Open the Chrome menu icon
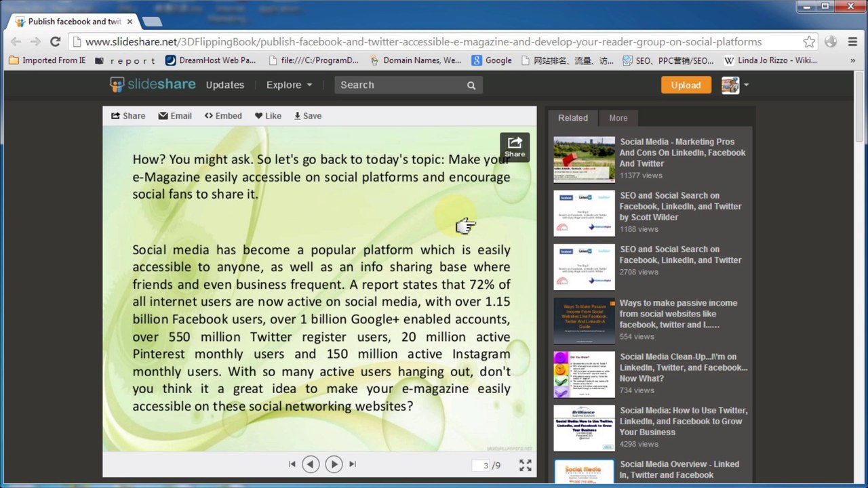868x488 pixels. (x=853, y=41)
